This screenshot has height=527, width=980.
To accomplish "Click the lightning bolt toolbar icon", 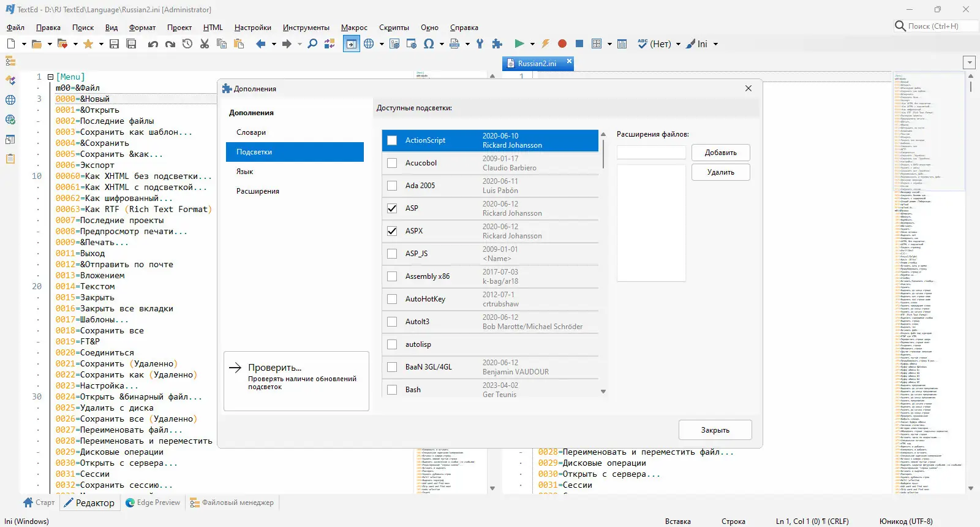I will click(545, 44).
